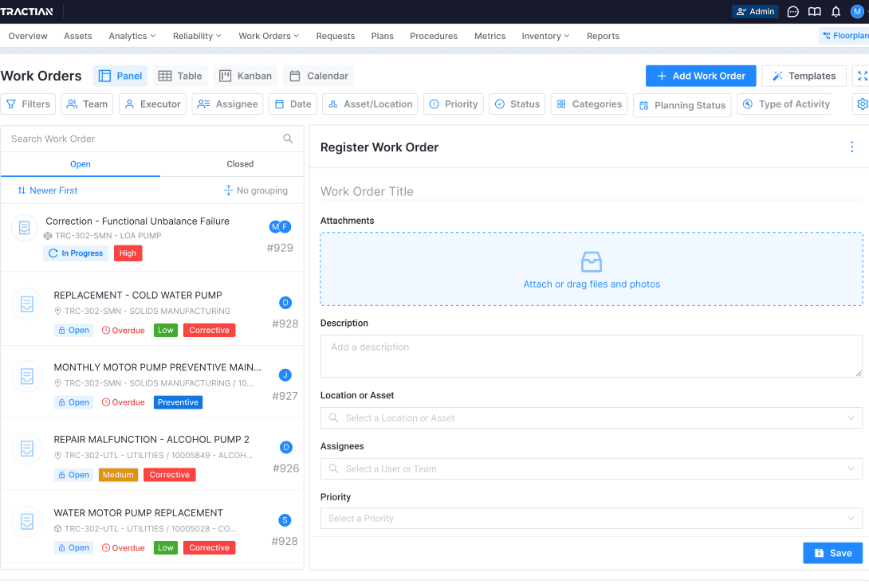This screenshot has width=869, height=588.
Task: Click the S avatar on WATER MOTOR PUMP REPLACEMENT
Action: click(285, 520)
